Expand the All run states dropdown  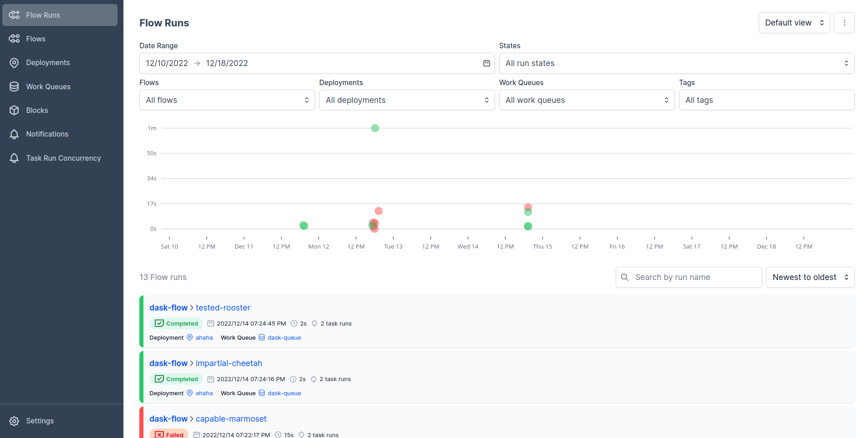(676, 63)
